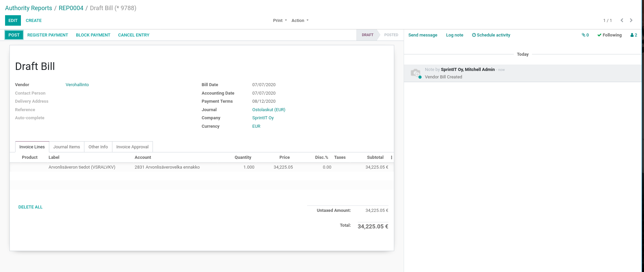Screen dimensions: 644x272
Task: Open the attachments paperclip counter
Action: [x=585, y=35]
